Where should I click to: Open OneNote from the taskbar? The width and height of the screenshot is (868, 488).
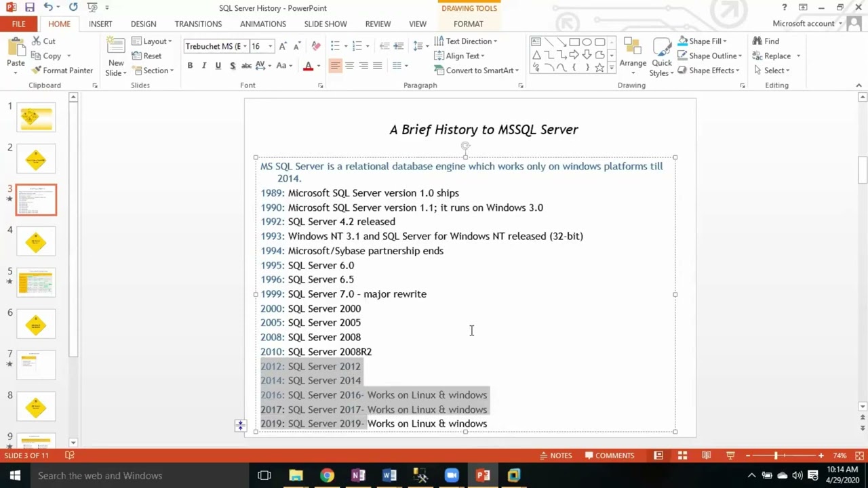pos(358,476)
